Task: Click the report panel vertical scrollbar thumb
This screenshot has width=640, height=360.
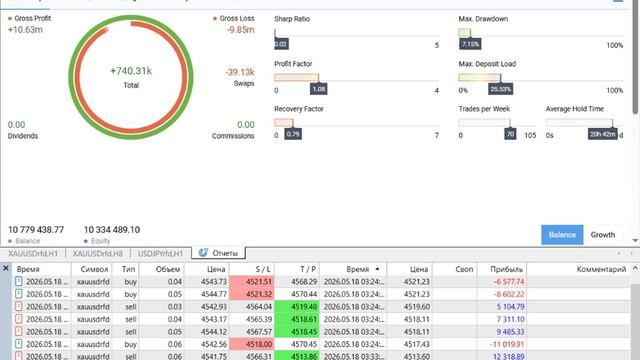Action: [x=635, y=57]
